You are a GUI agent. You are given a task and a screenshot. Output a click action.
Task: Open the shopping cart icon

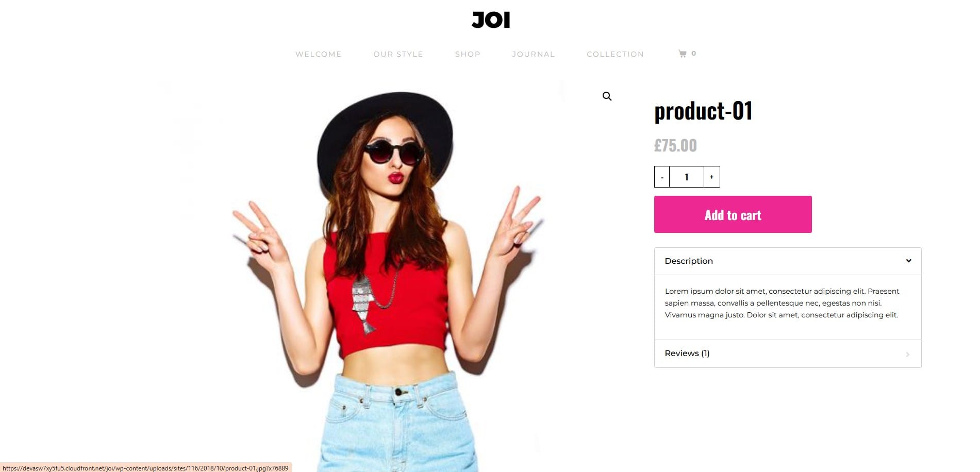[683, 54]
